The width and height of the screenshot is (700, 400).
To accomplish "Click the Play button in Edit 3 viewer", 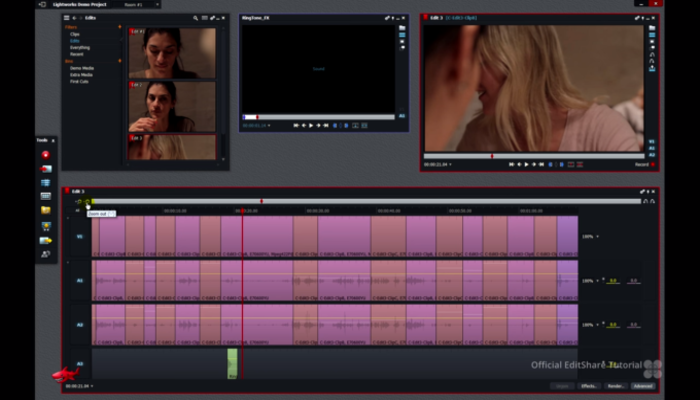I will [x=526, y=165].
